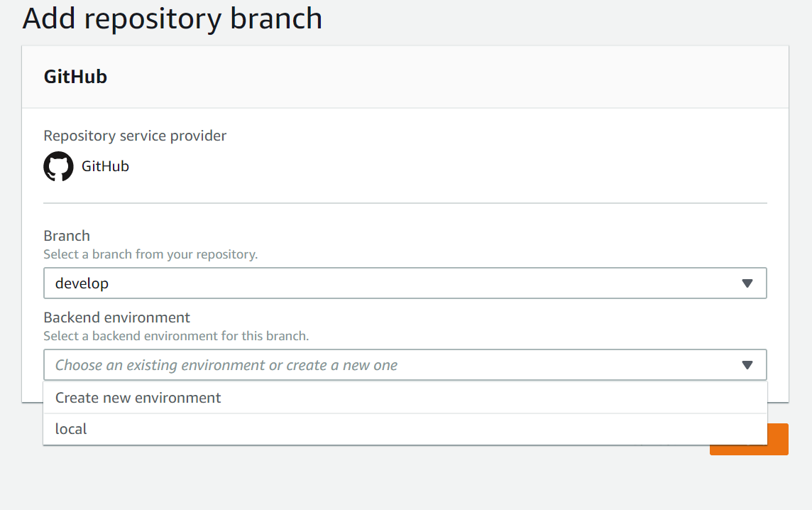The width and height of the screenshot is (812, 510).
Task: Click the bold 'GitHub' panel header
Action: [76, 77]
